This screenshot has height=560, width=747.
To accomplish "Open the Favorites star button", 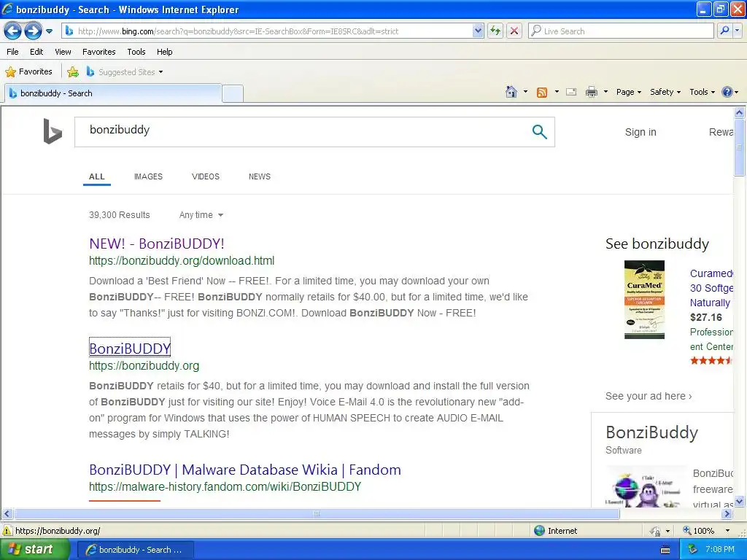I will 28,72.
